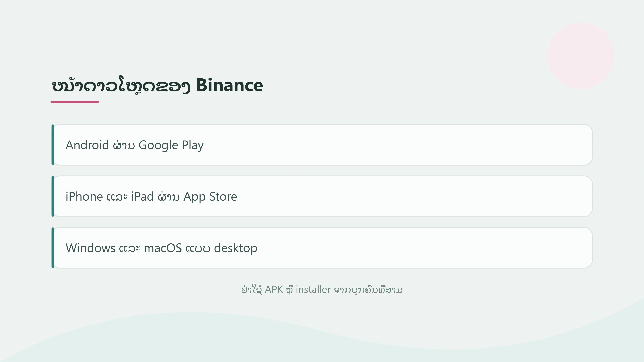Viewport: 644px width, 362px height.
Task: Select the Windows and macOS desktop card
Action: tap(322, 248)
